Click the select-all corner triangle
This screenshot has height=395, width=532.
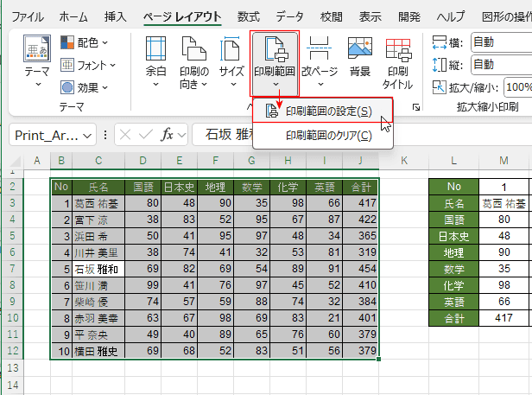point(16,162)
